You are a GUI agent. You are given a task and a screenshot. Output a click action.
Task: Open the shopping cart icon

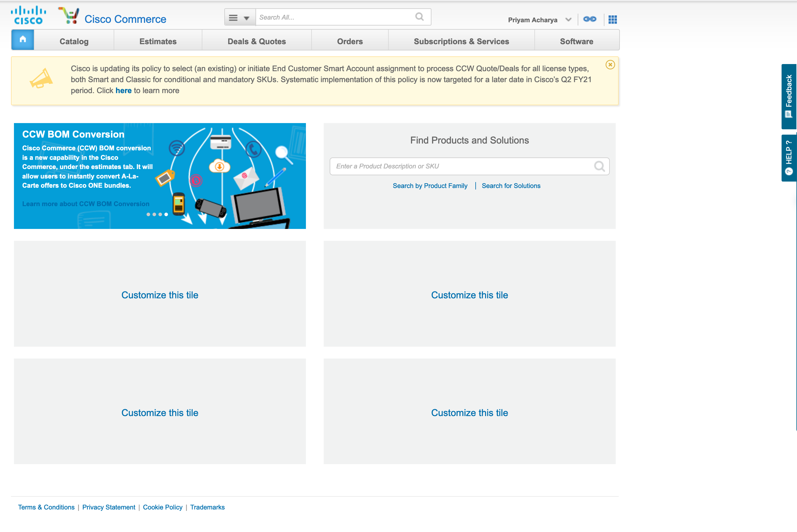pyautogui.click(x=69, y=14)
